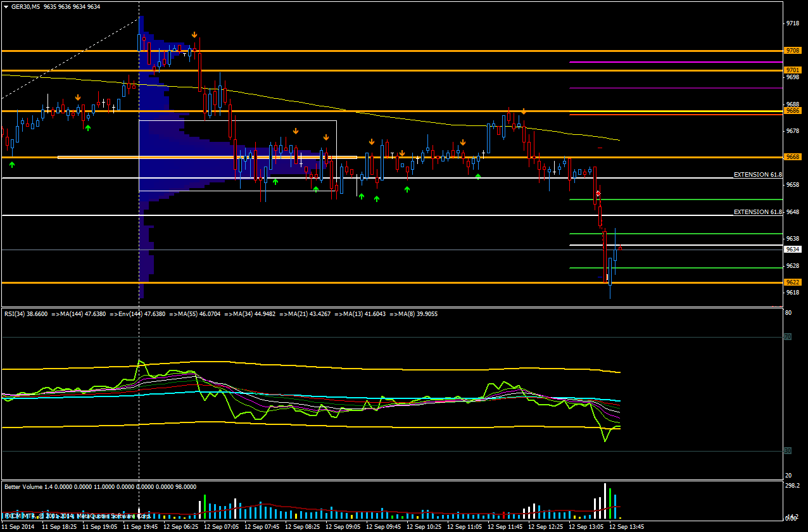
Task: Click the upper EXTENSION 61.8 label
Action: pos(757,174)
